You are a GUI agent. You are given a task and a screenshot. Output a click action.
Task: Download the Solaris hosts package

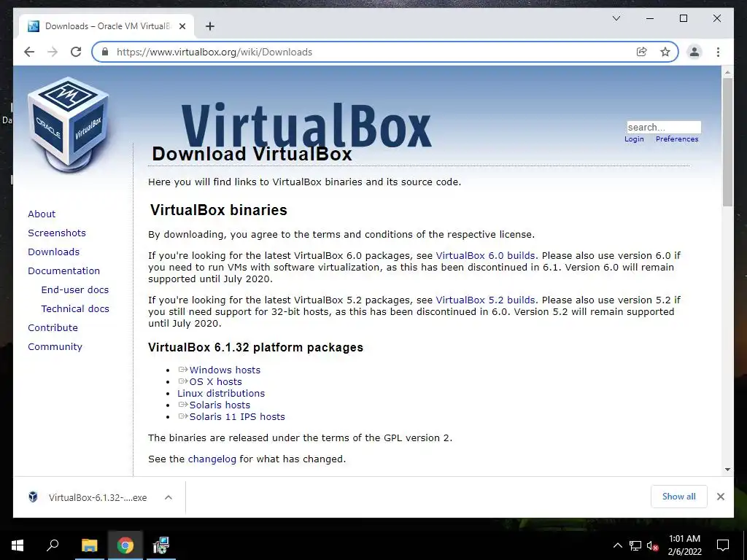tap(220, 405)
